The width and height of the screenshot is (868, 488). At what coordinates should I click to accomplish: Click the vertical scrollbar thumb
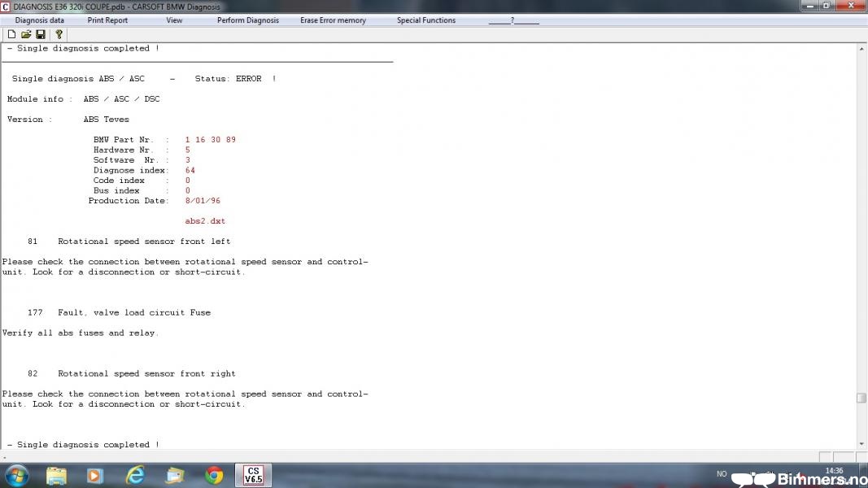[861, 398]
